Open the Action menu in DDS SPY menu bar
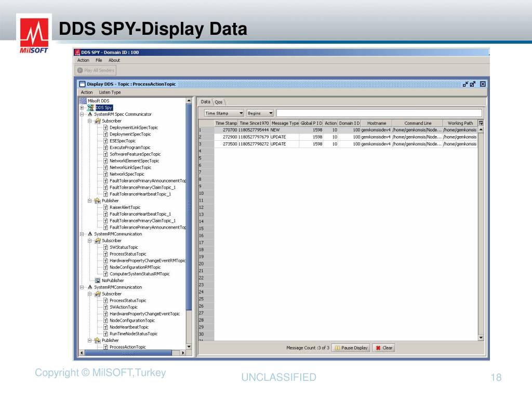The image size is (532, 399). pos(83,60)
